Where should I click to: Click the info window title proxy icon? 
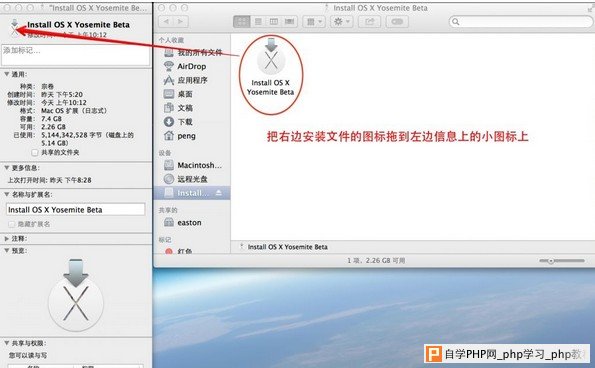pos(42,8)
